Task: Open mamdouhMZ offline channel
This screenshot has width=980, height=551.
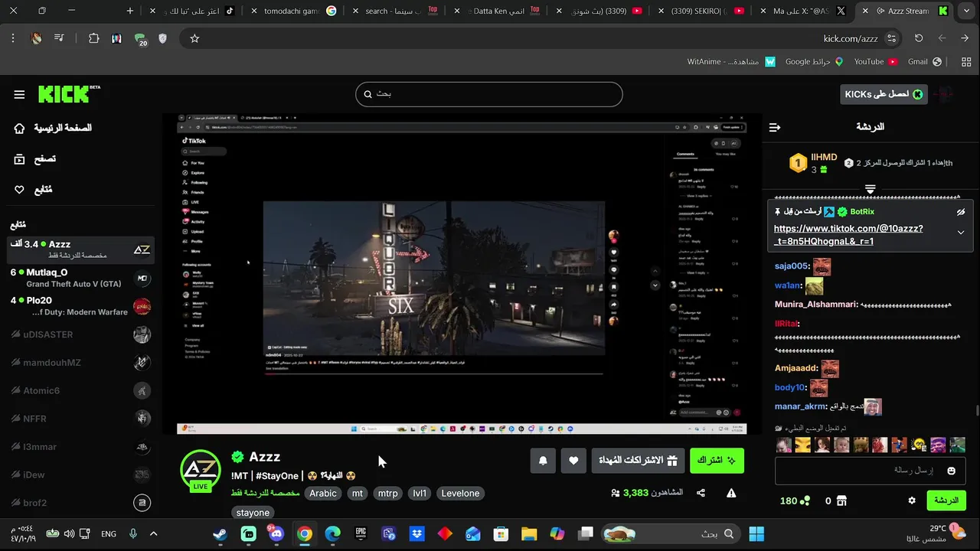Action: click(81, 363)
